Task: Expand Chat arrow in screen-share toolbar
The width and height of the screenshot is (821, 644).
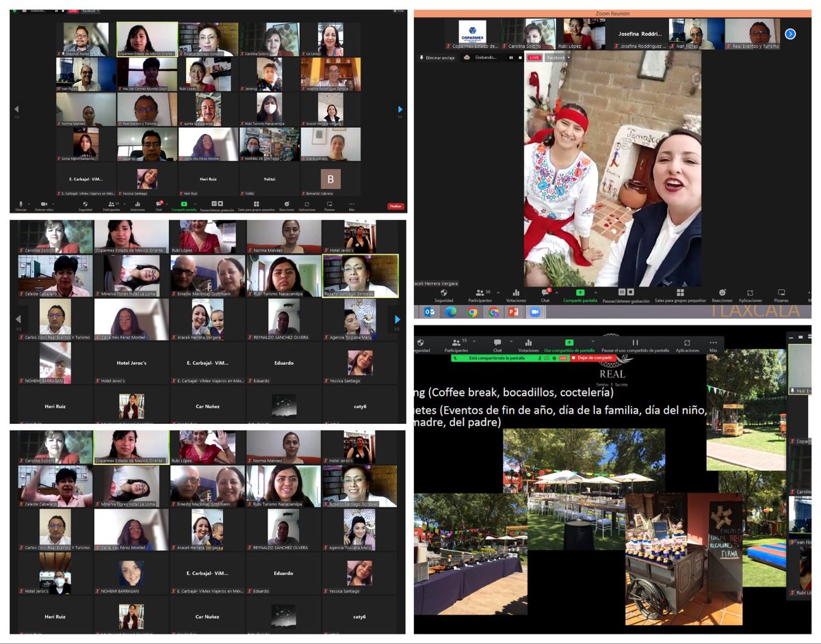Action: click(511, 341)
